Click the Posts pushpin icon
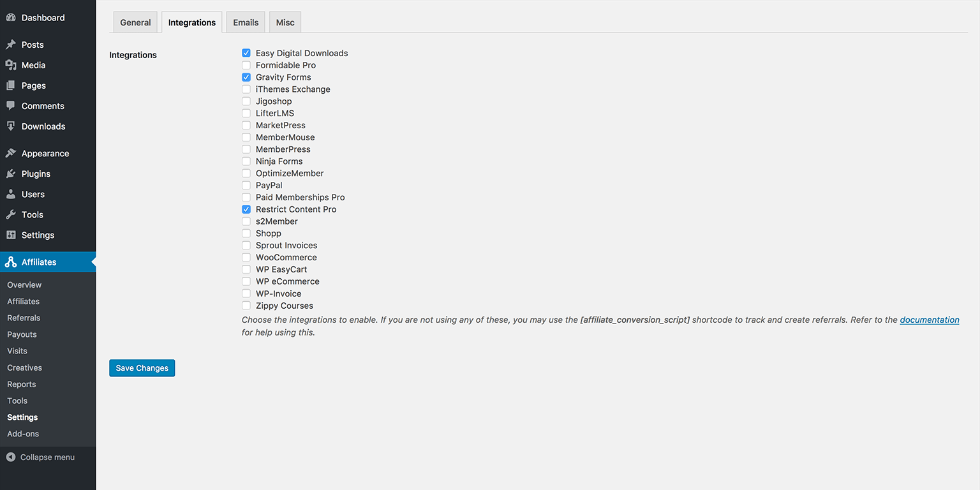 (x=11, y=45)
